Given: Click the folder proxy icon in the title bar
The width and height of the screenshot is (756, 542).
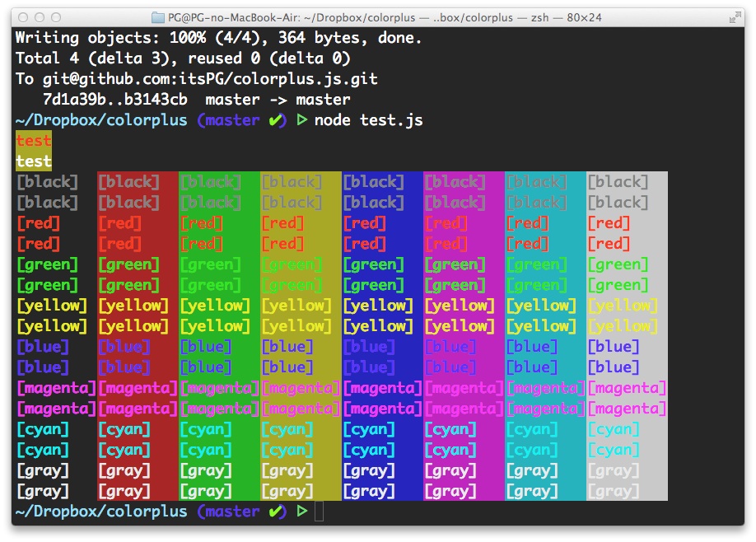Looking at the screenshot, I should [x=156, y=16].
